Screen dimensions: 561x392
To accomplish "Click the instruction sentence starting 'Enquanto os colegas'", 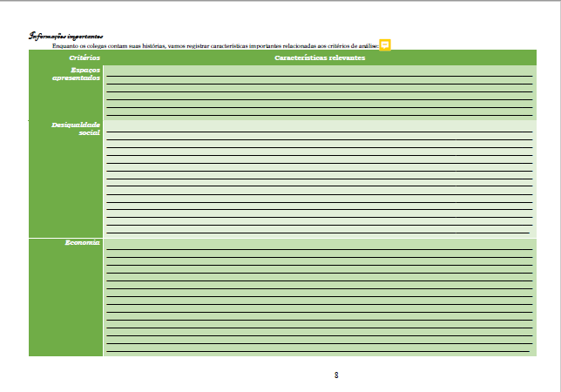I will (x=215, y=46).
